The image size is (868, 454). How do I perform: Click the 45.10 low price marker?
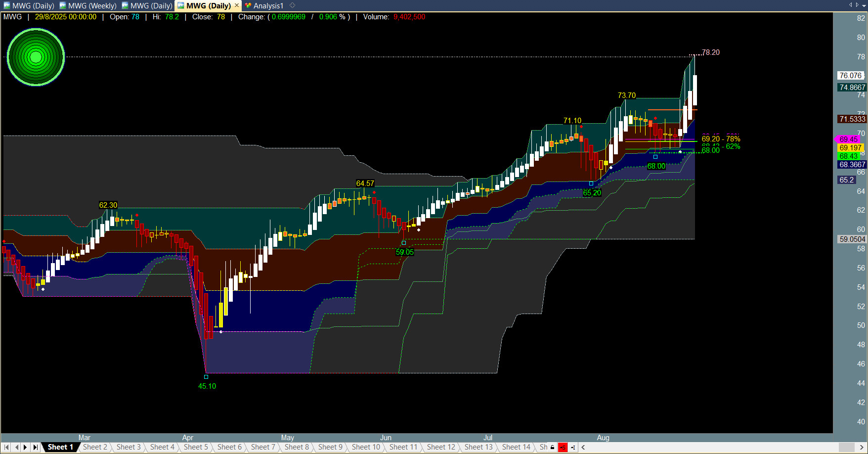coord(206,377)
